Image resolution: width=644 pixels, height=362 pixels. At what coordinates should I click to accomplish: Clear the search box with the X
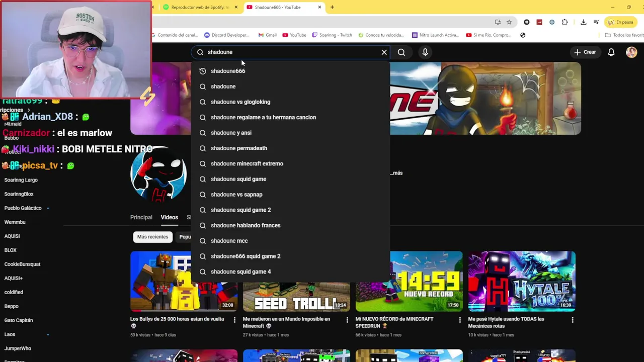pyautogui.click(x=384, y=52)
